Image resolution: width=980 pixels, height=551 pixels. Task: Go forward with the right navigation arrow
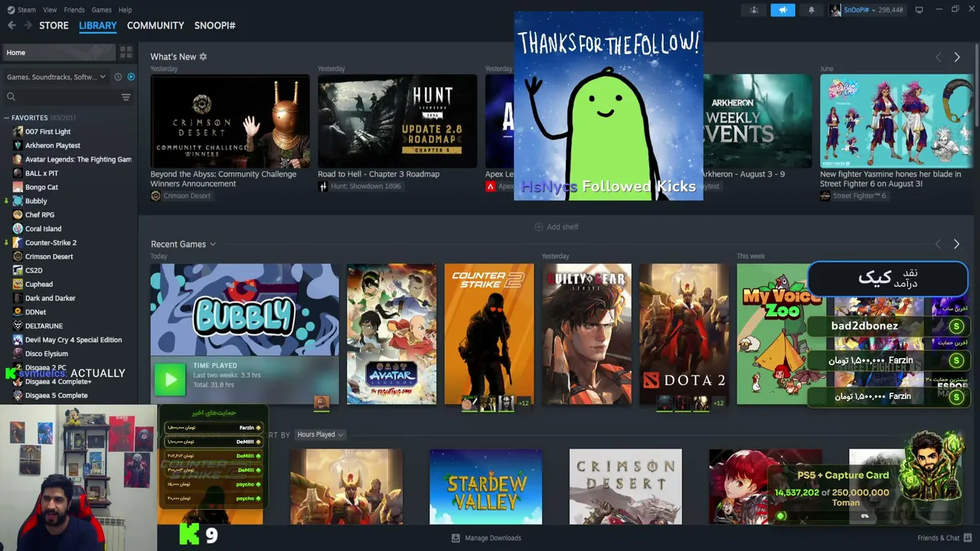(x=28, y=25)
